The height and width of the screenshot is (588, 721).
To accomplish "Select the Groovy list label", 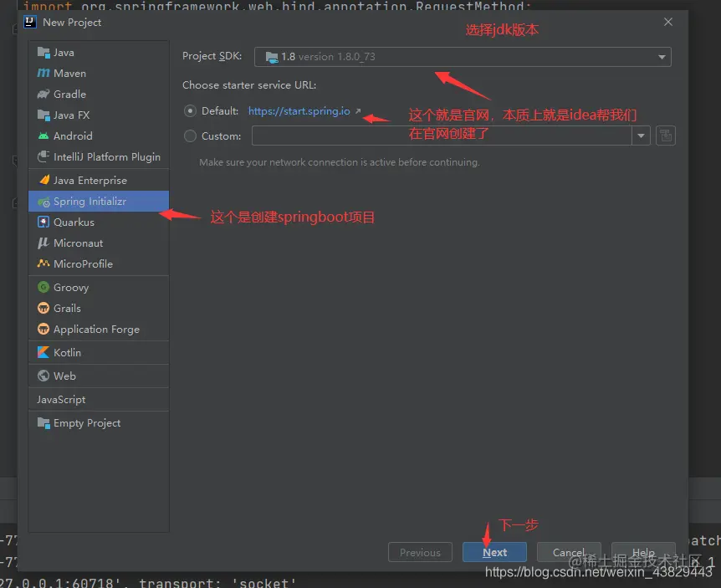I will (x=71, y=288).
